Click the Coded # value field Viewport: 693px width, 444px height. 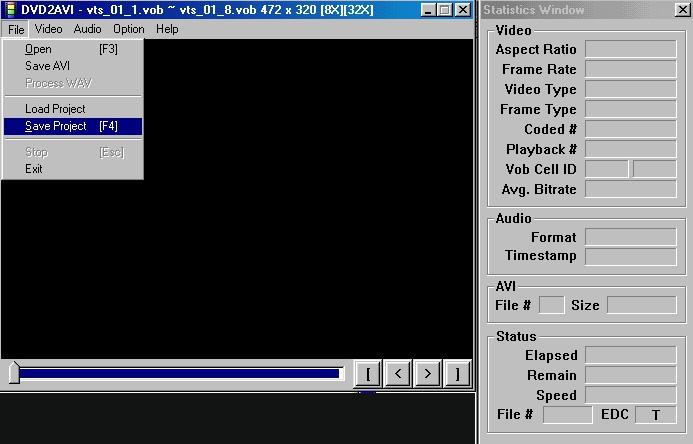pos(631,129)
